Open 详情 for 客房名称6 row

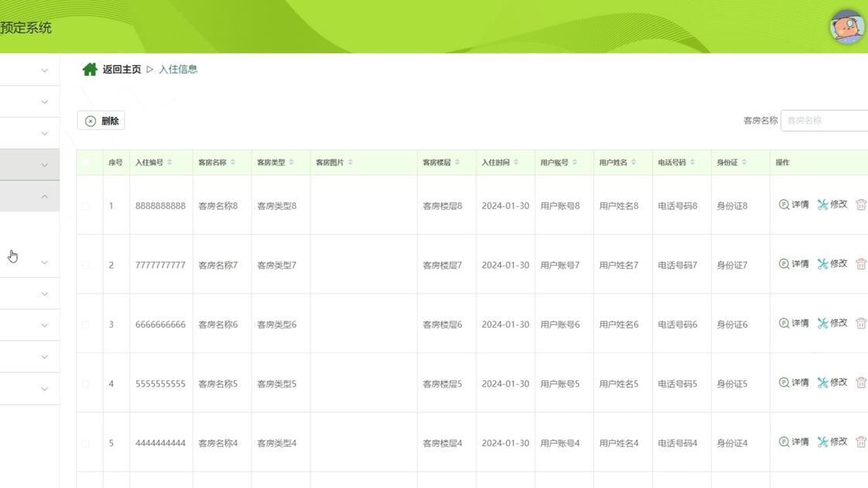tap(794, 323)
